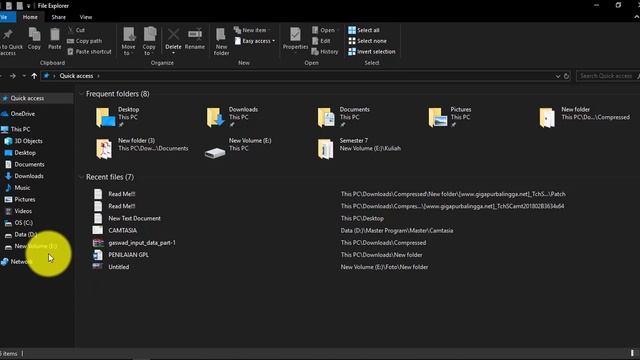Select the Downloads frequent folder icon

[x=215, y=118]
